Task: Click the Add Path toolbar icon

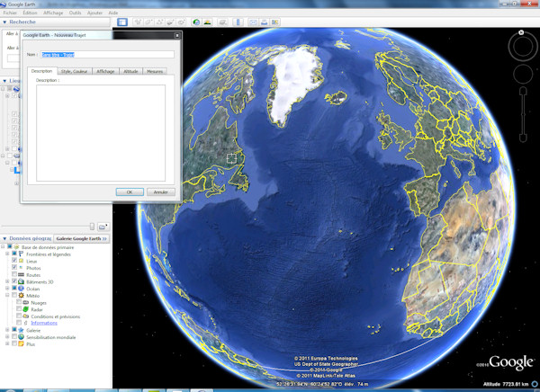Action: click(x=159, y=22)
